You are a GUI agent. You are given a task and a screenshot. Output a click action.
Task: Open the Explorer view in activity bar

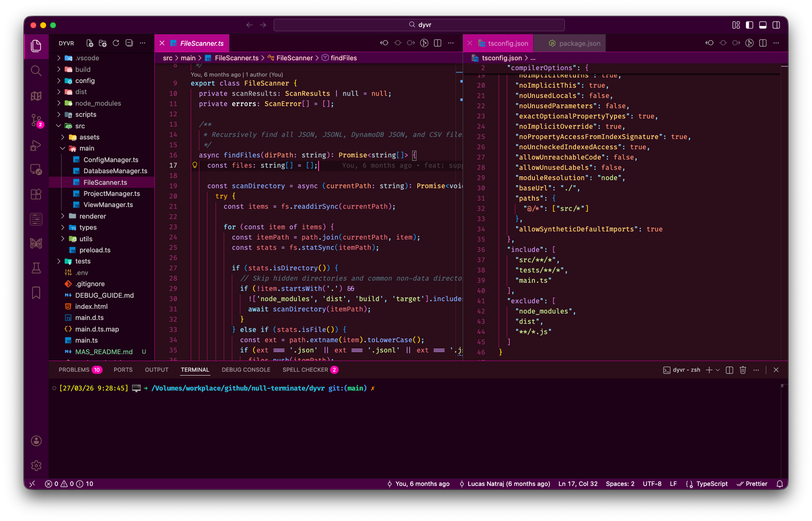[36, 46]
